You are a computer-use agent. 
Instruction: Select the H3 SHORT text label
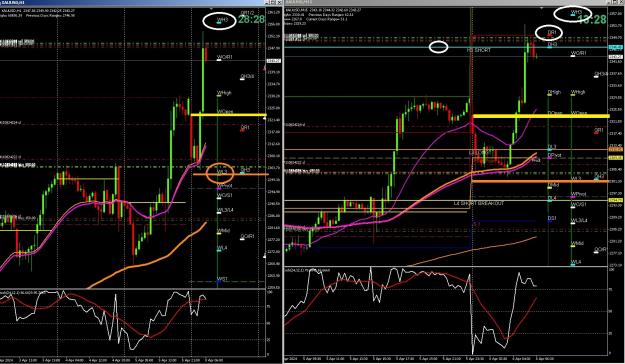tap(479, 50)
